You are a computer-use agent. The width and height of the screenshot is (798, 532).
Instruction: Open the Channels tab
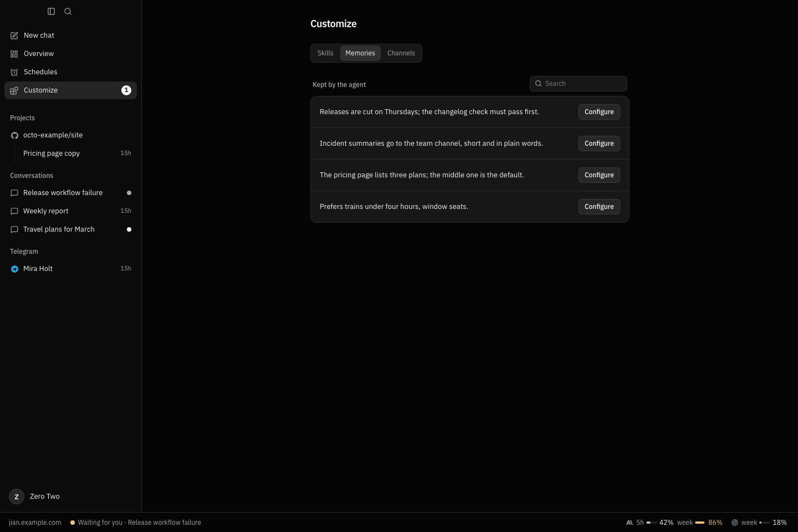[x=401, y=53]
